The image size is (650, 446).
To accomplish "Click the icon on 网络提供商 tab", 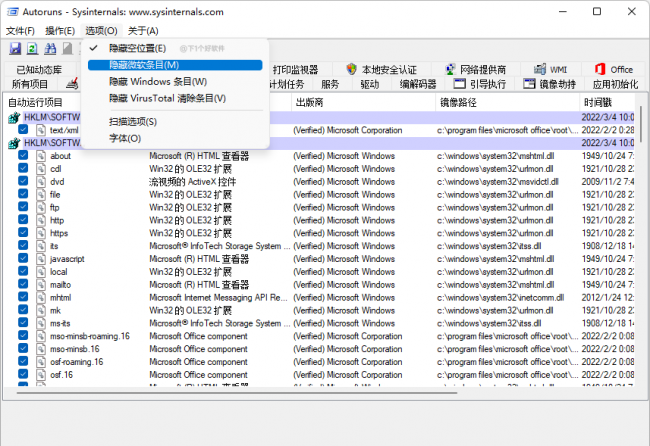I will tap(450, 69).
